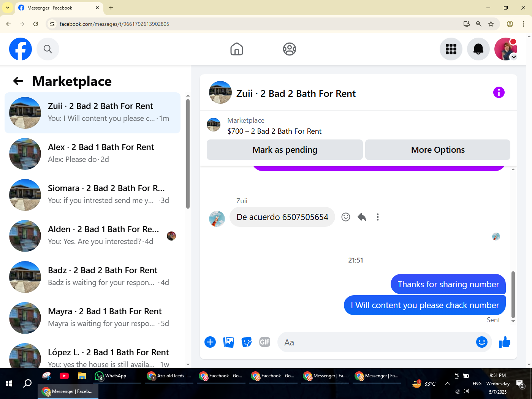Click the Thanks for sharing number message
The width and height of the screenshot is (532, 399).
[448, 284]
